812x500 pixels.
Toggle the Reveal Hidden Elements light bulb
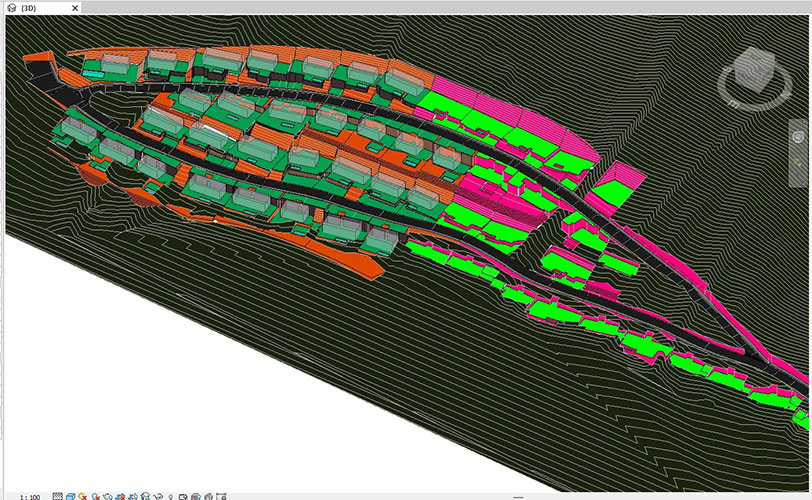170,497
